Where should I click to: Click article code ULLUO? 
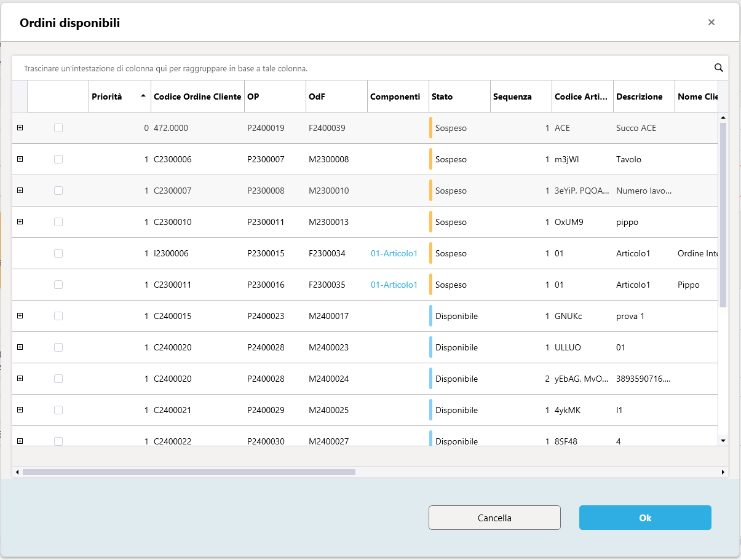pyautogui.click(x=568, y=347)
